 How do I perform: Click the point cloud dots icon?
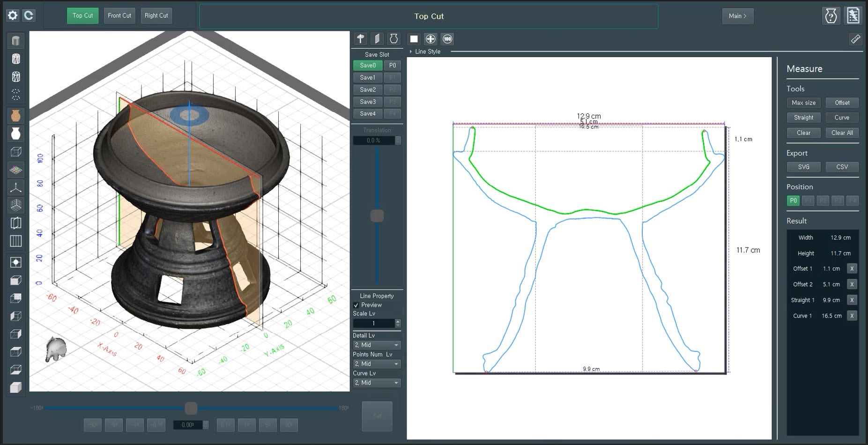pos(16,95)
